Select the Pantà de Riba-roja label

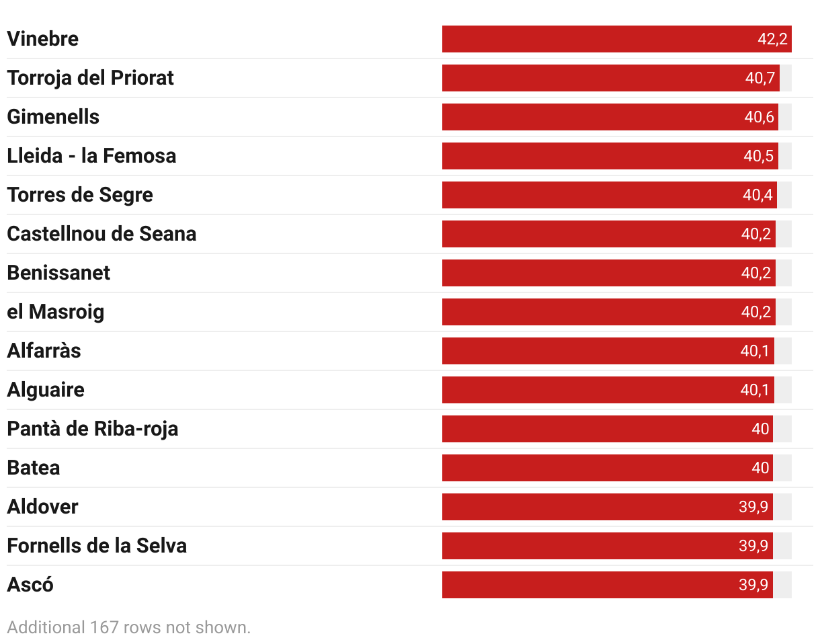point(93,429)
